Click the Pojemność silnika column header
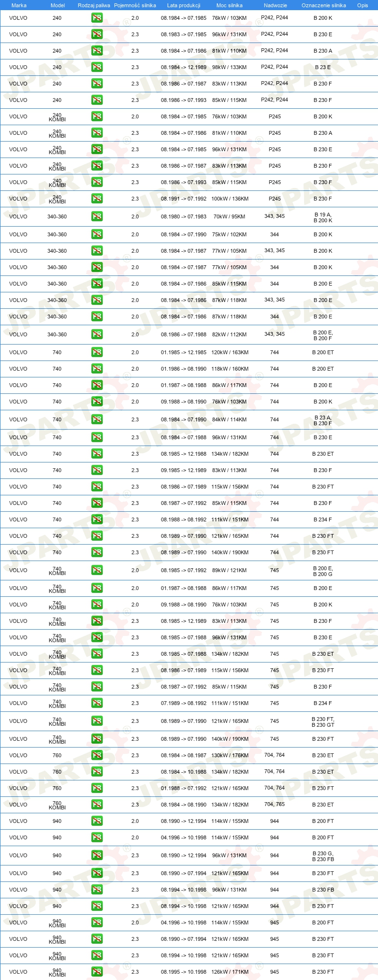The width and height of the screenshot is (378, 980). point(135,5)
